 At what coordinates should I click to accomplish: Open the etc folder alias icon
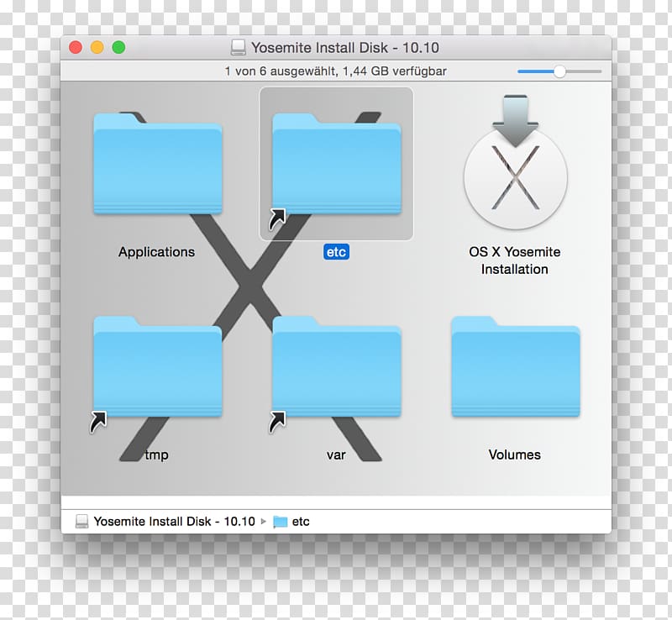pos(337,164)
